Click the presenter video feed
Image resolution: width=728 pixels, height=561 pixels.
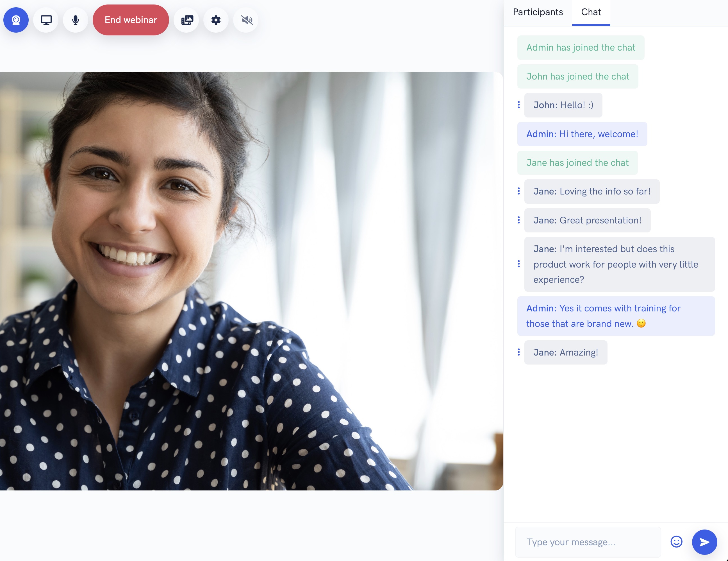(x=251, y=281)
